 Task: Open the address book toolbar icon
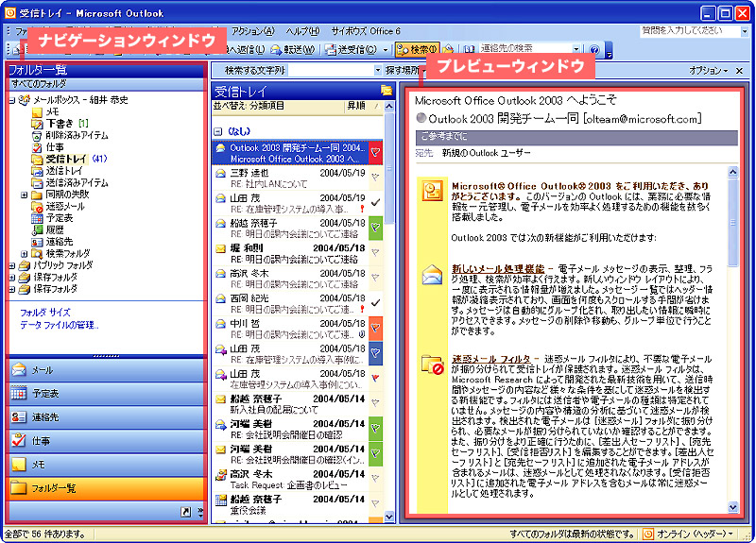click(x=469, y=49)
